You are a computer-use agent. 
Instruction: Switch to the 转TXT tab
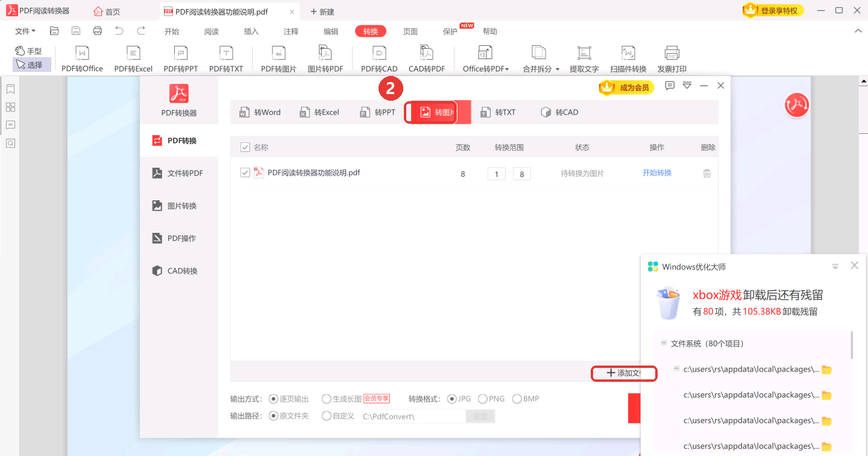(498, 112)
